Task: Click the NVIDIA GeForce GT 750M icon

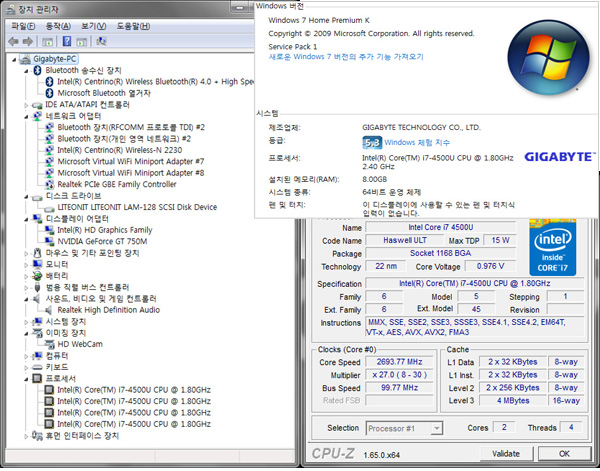Action: click(49, 241)
